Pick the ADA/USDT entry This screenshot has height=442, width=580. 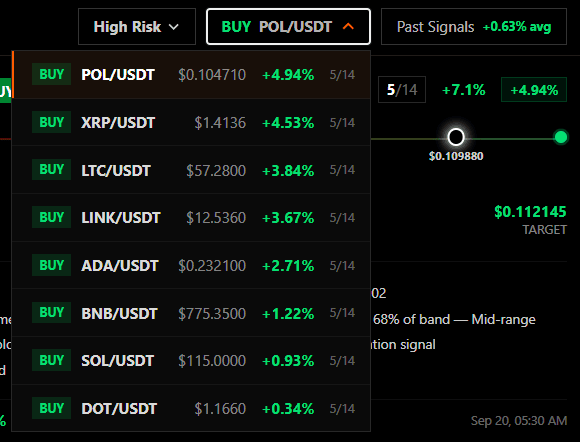click(x=191, y=265)
